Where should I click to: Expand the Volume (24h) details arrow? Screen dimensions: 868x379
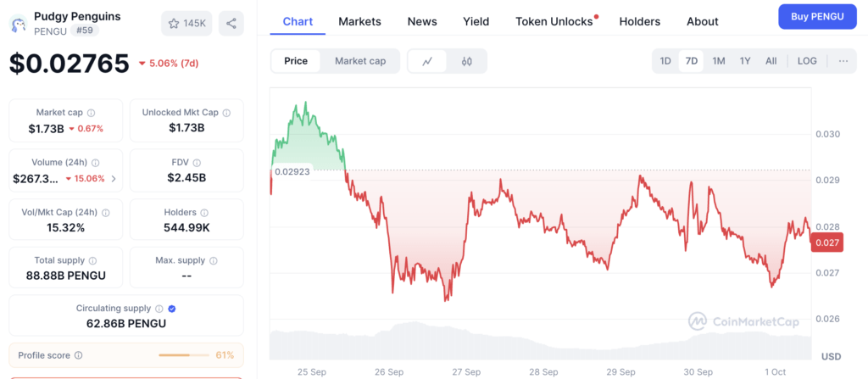click(114, 178)
